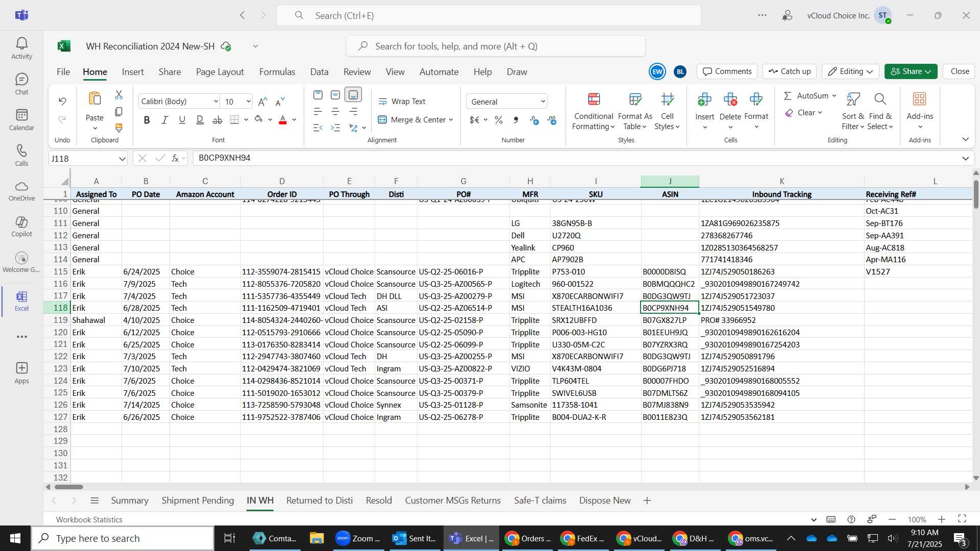Click the Teams search box

pyautogui.click(x=489, y=15)
